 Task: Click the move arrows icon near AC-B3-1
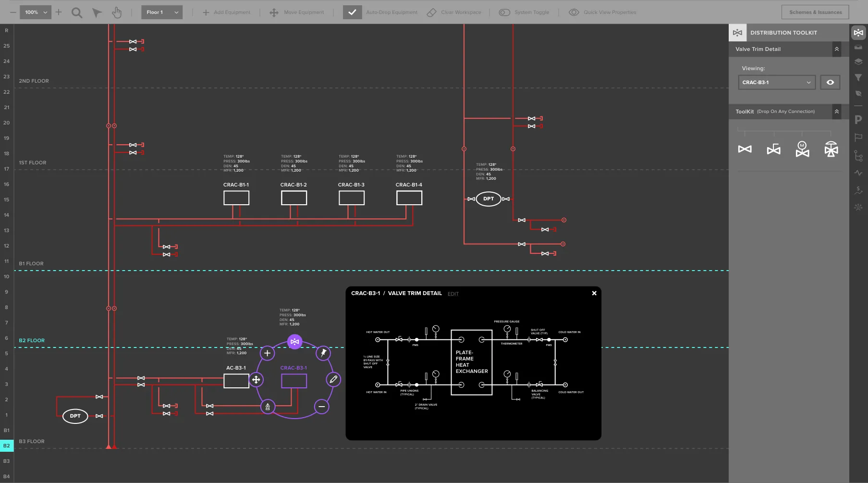pyautogui.click(x=256, y=380)
